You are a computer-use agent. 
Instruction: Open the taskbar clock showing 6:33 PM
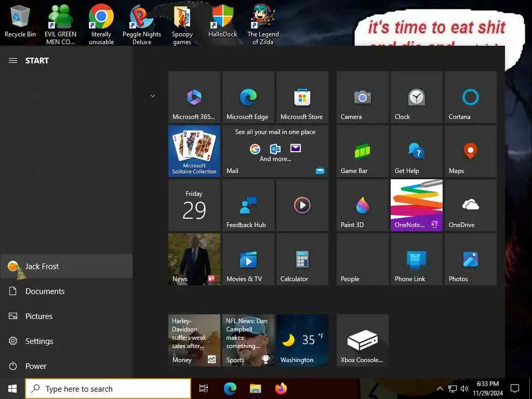(488, 389)
